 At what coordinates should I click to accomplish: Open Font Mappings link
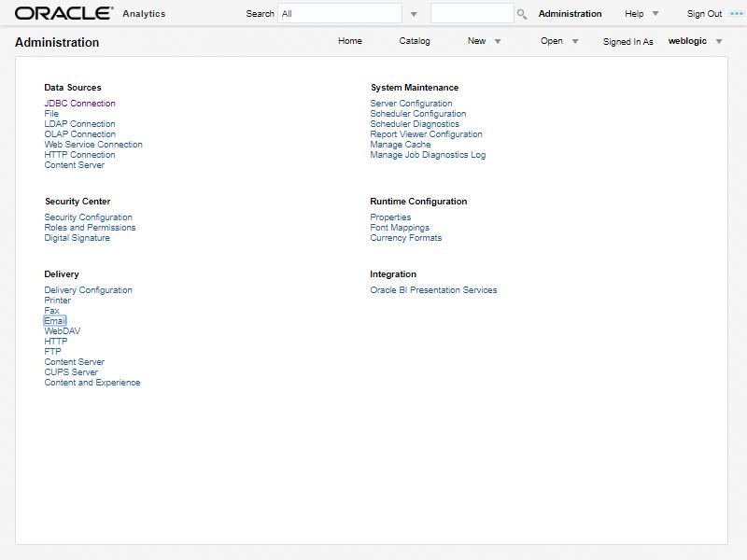tap(400, 228)
